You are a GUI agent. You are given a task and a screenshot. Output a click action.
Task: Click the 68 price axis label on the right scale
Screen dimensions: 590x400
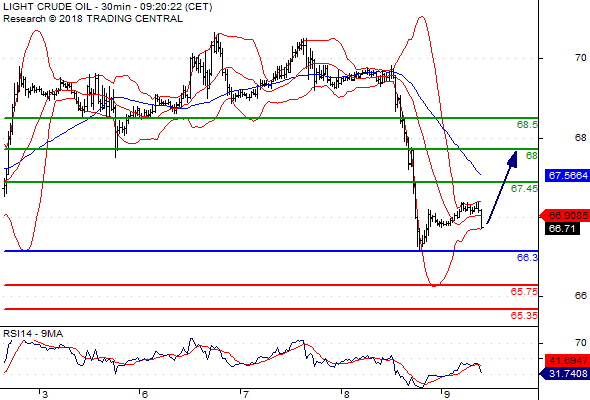[x=581, y=138]
